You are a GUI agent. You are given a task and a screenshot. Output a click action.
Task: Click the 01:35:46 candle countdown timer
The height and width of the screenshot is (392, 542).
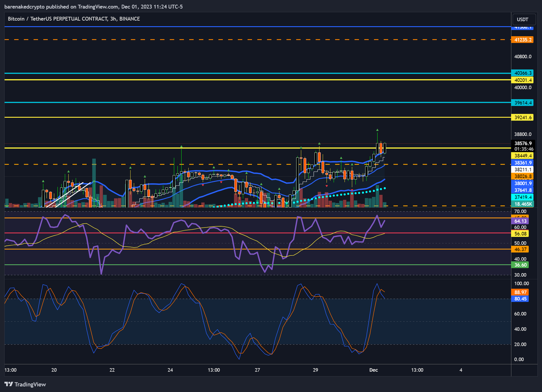[523, 149]
